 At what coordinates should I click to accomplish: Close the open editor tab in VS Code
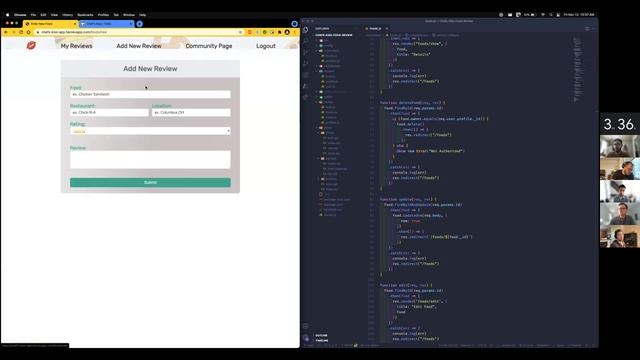[387, 29]
